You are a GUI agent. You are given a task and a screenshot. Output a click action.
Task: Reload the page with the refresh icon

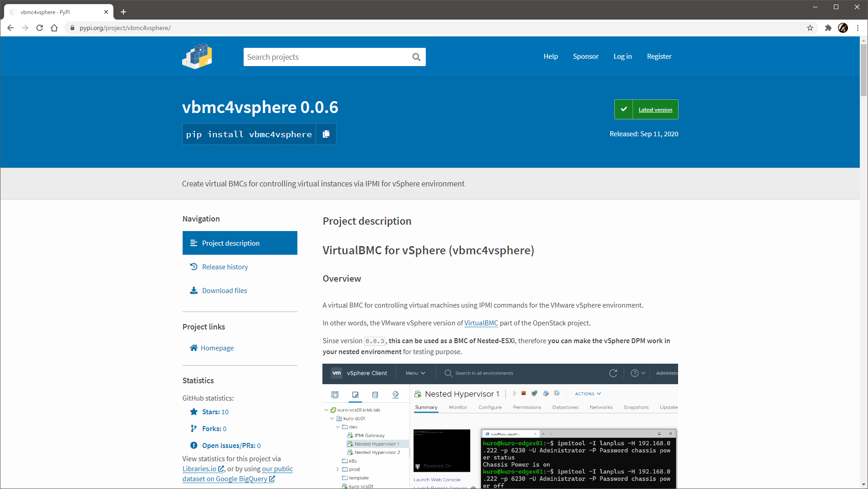coord(40,28)
